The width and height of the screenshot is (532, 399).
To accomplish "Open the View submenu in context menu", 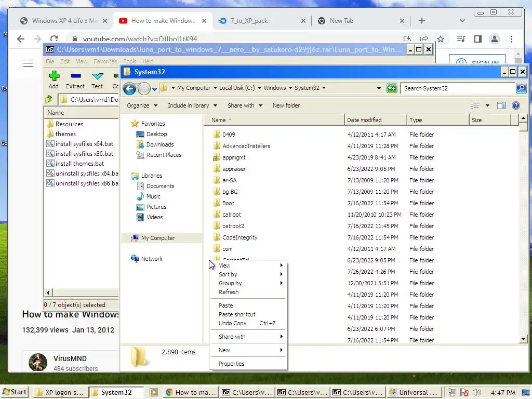I will pos(248,265).
